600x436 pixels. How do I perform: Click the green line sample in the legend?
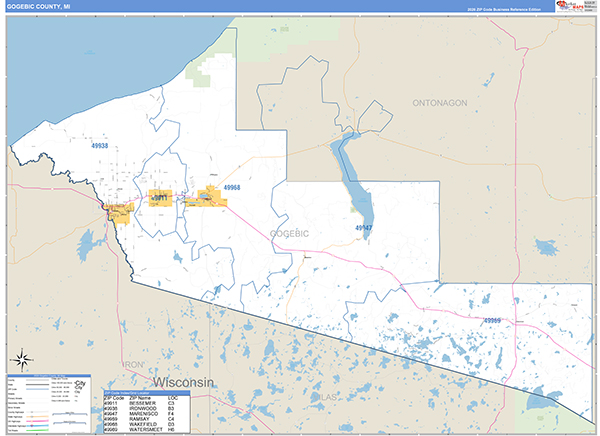click(x=37, y=431)
